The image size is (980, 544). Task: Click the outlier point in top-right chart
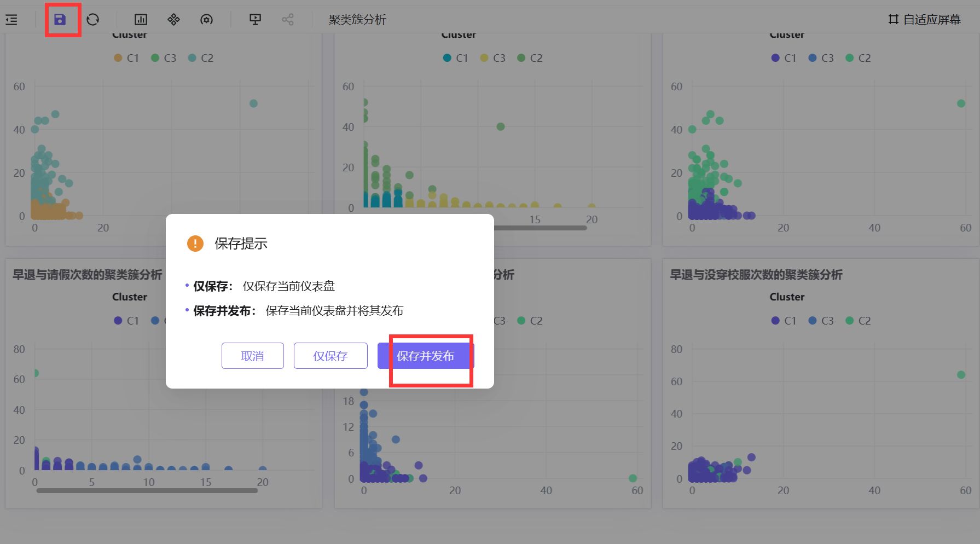click(961, 103)
